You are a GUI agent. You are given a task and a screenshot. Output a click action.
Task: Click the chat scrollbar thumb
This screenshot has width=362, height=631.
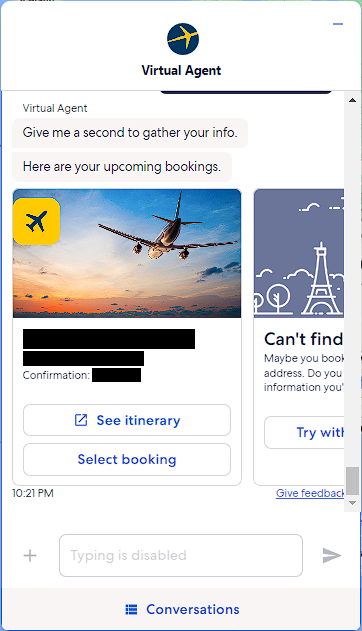point(352,480)
